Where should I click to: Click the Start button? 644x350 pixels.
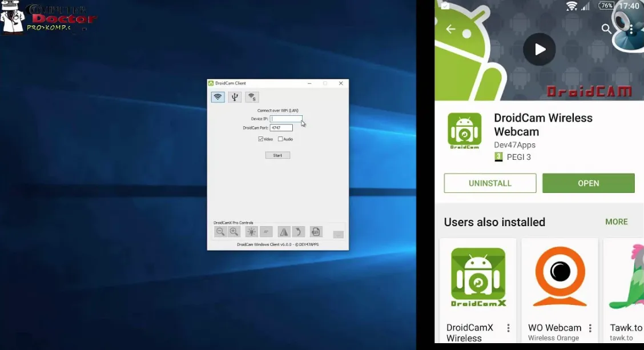coord(277,155)
